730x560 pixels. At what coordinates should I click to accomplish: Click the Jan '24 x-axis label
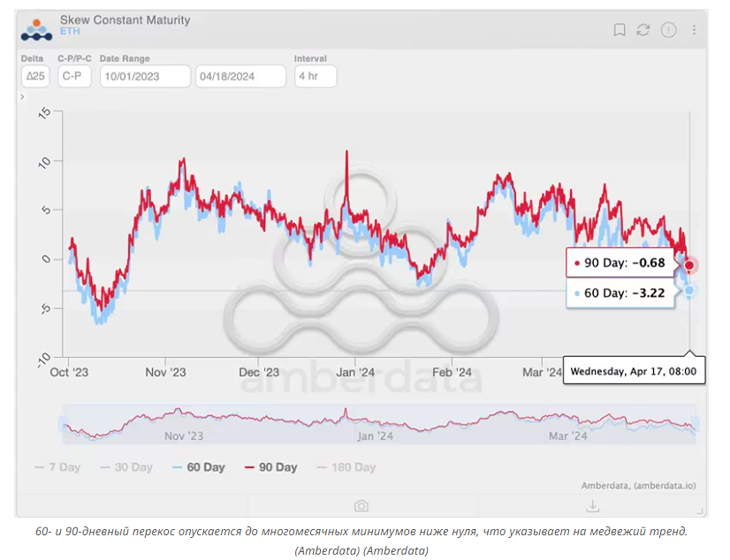click(x=355, y=373)
